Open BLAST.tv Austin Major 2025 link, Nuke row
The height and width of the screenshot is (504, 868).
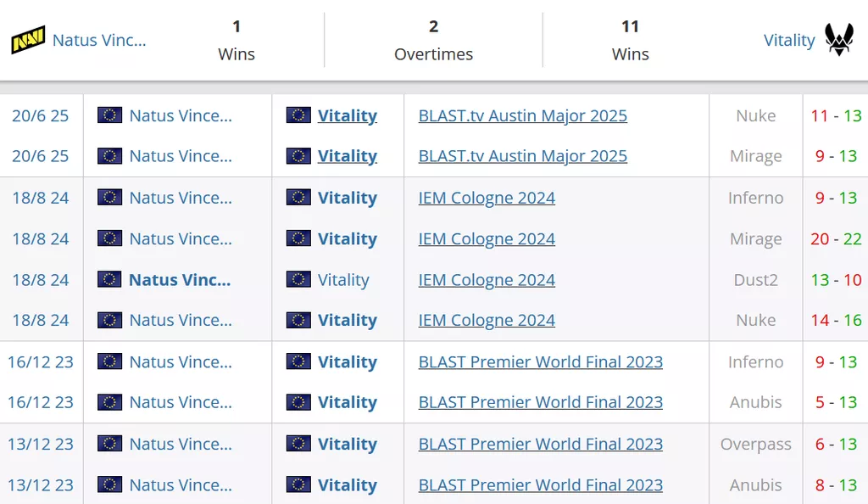pos(522,115)
